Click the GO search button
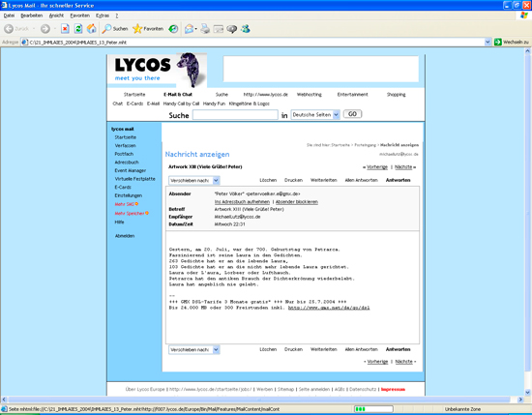This screenshot has width=532, height=415. pyautogui.click(x=352, y=114)
